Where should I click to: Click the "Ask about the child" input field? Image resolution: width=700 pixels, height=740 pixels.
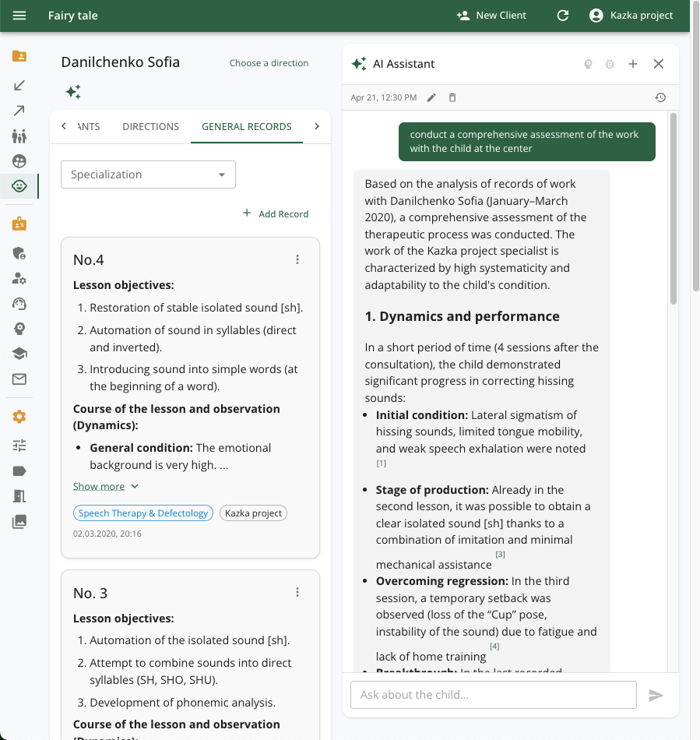click(493, 694)
